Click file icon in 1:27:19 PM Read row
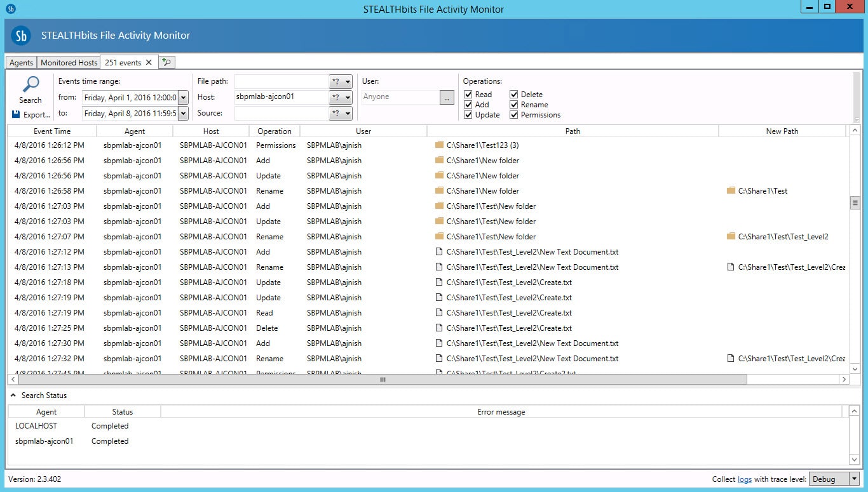 [x=438, y=313]
